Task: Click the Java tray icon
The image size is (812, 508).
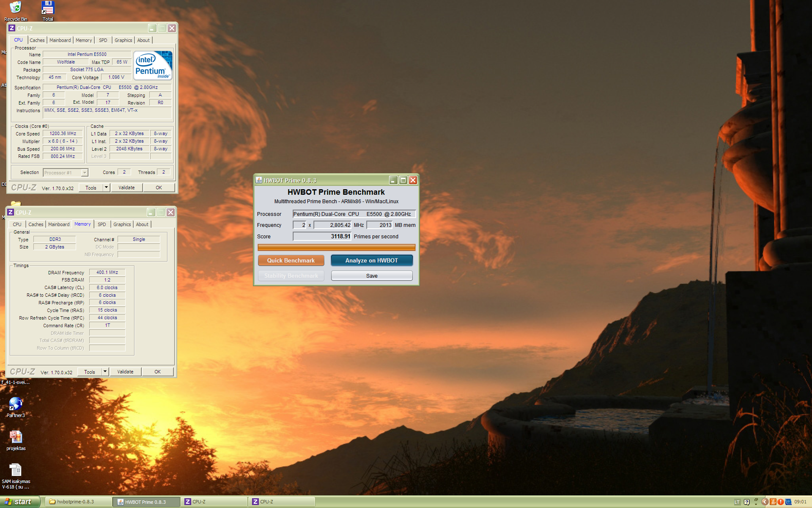Action: [773, 502]
